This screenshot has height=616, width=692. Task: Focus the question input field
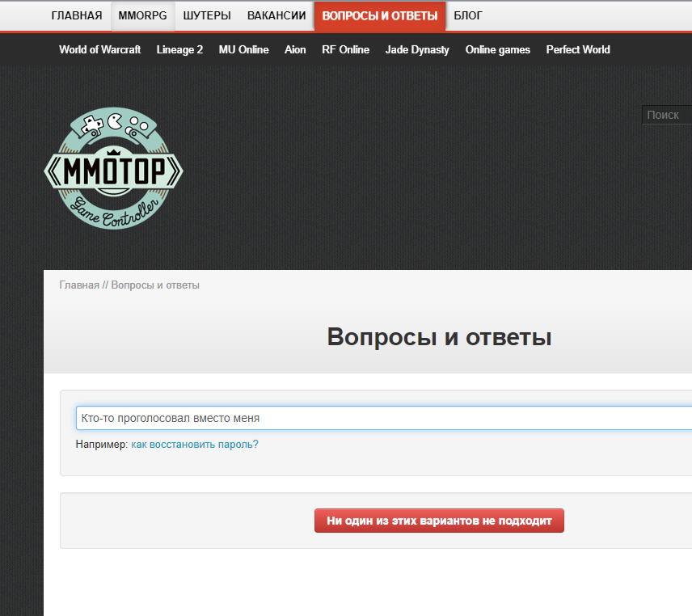[380, 418]
